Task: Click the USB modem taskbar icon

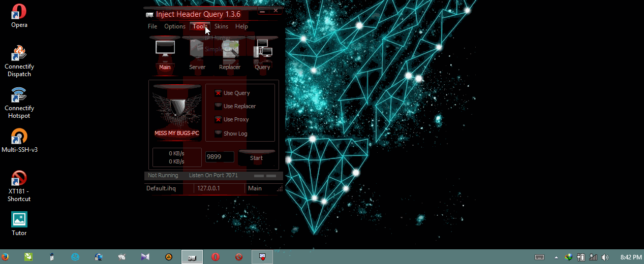Action: click(52, 257)
